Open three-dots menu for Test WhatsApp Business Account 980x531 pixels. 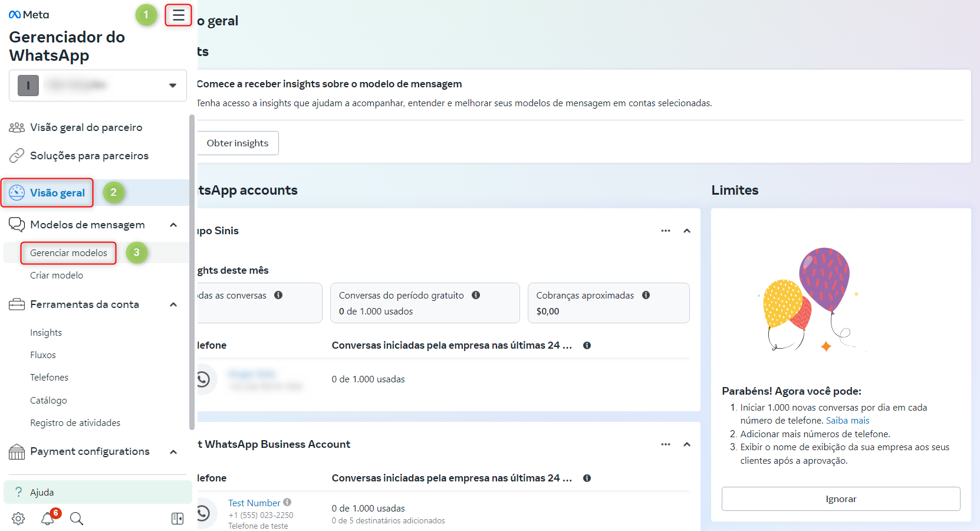[666, 444]
